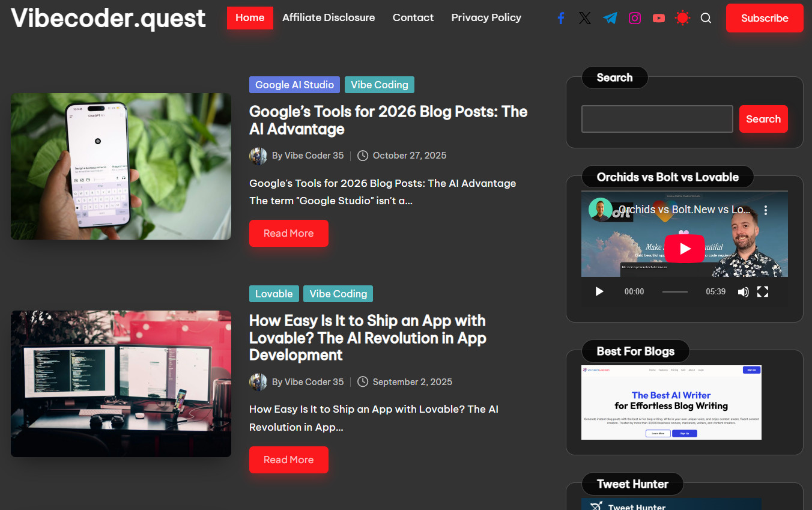Enter fullscreen on the video player

(x=763, y=292)
